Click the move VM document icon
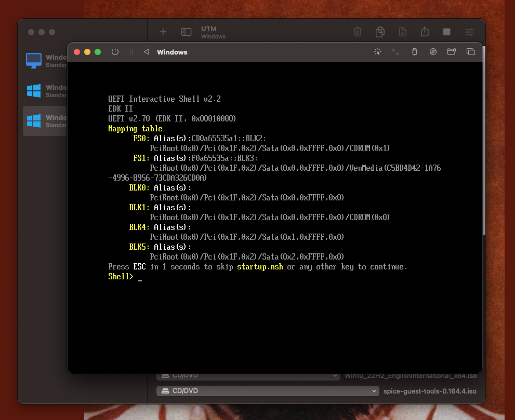515x420 pixels. pyautogui.click(x=402, y=32)
